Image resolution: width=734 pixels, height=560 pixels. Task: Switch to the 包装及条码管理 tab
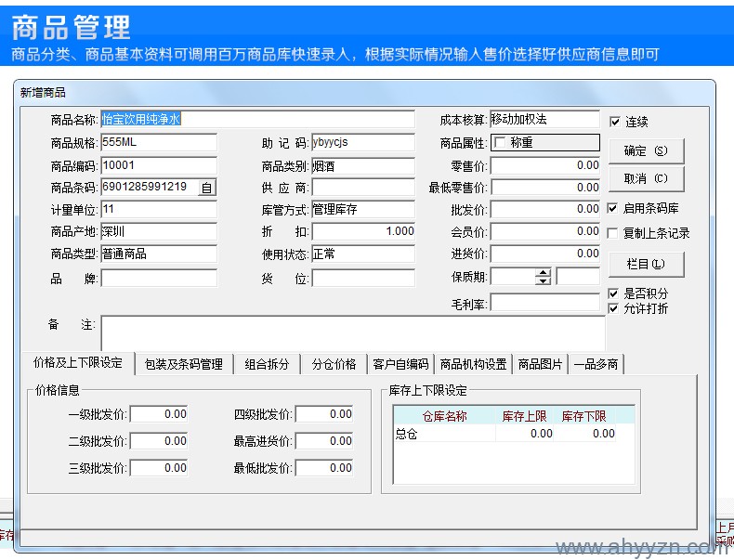pyautogui.click(x=183, y=364)
